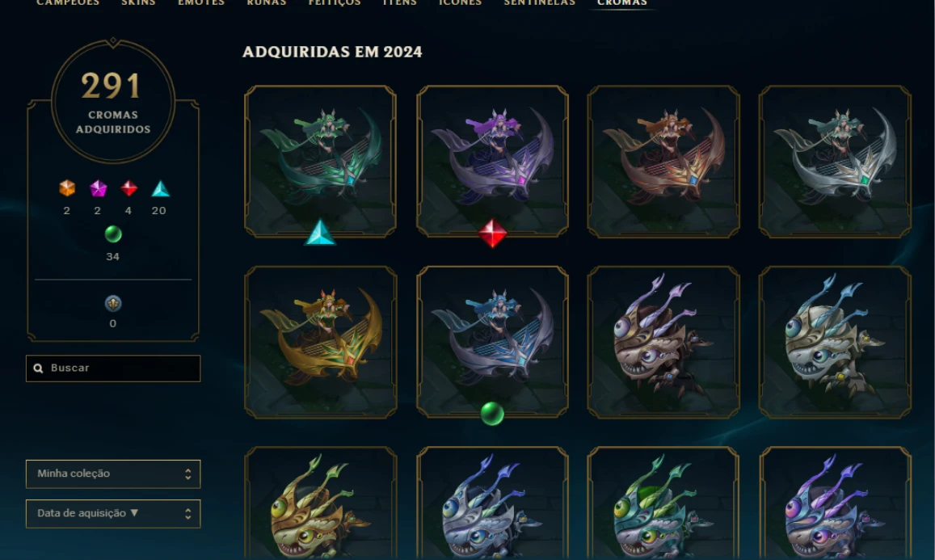Select the purple-horned fish chroma thumbnail
Viewport: 935px width, 560px height.
(x=835, y=503)
